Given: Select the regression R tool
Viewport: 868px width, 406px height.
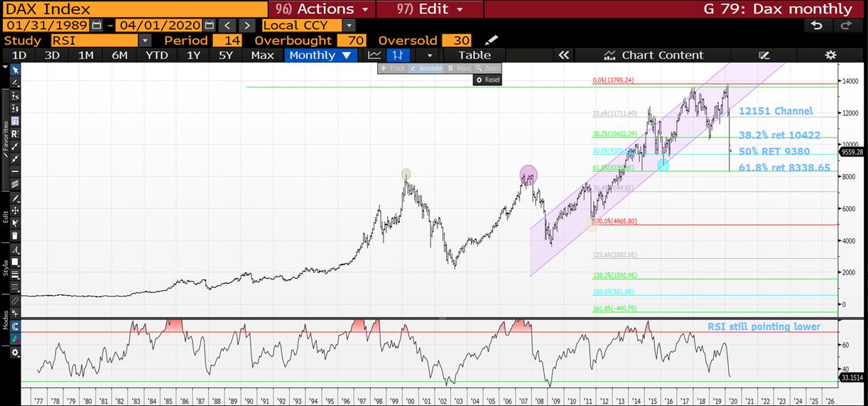Looking at the screenshot, I should [x=15, y=134].
